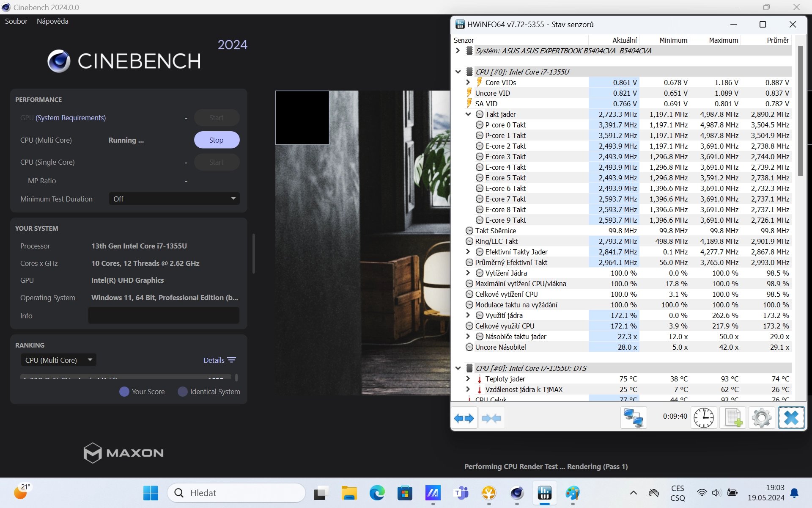Click the HWiNFO clock reset timer icon
Screen dimensions: 812x508
(704, 418)
